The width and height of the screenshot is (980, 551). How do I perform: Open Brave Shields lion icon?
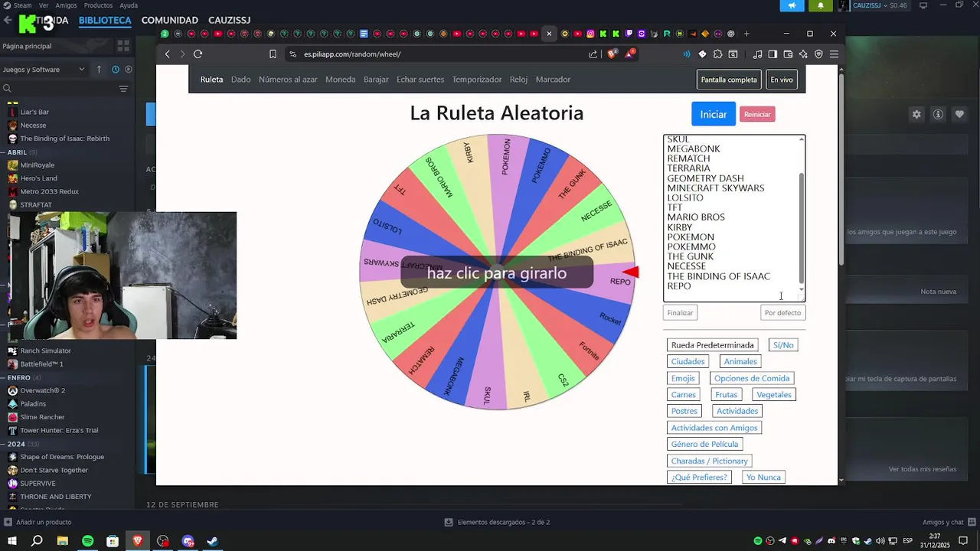[612, 54]
